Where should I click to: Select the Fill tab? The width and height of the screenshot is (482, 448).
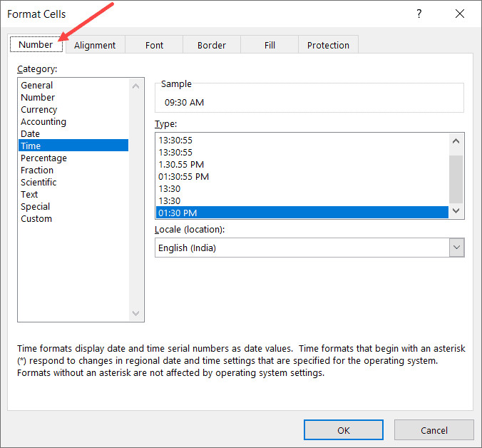coord(270,45)
